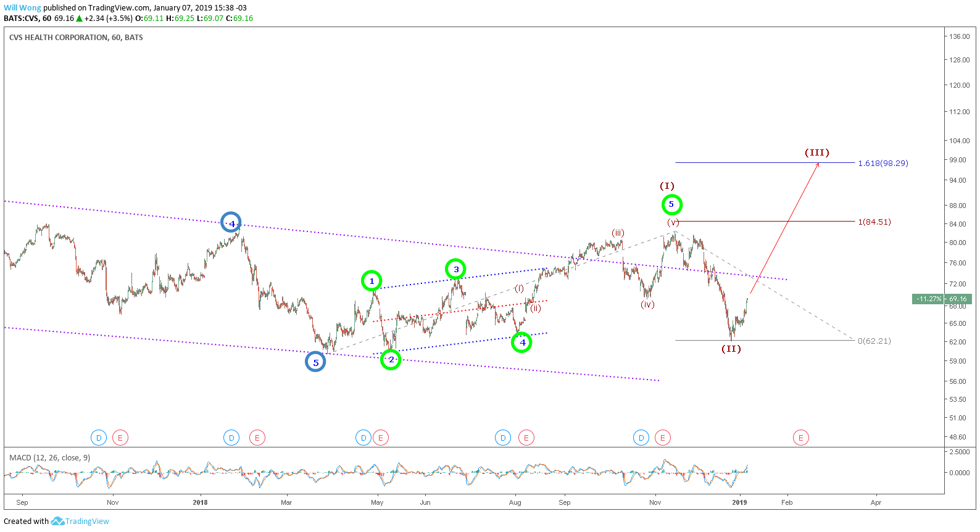Click the 2019 label on time axis
The height and width of the screenshot is (532, 980).
739,502
